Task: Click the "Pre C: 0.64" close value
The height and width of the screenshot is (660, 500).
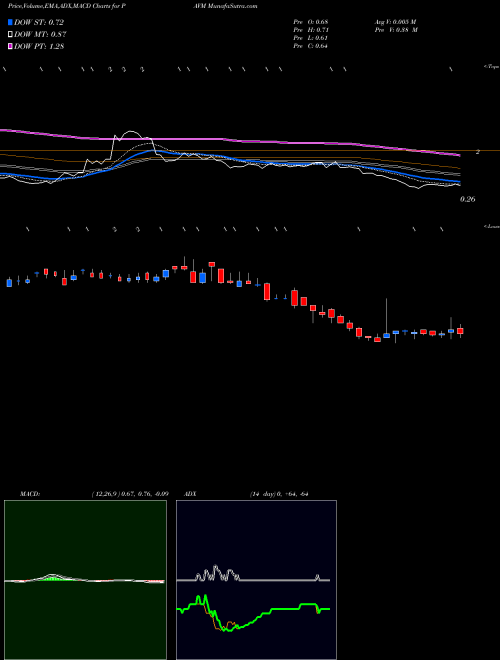Action: pos(311,46)
